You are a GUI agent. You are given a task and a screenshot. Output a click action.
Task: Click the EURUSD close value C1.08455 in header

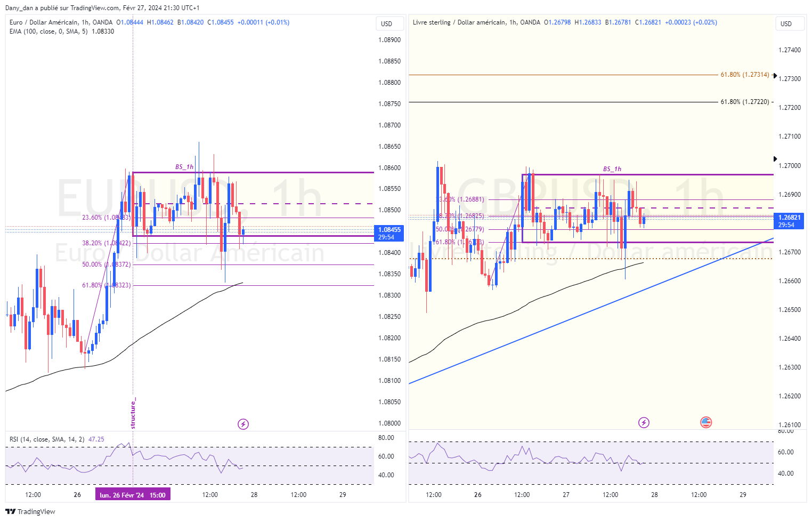coord(221,22)
